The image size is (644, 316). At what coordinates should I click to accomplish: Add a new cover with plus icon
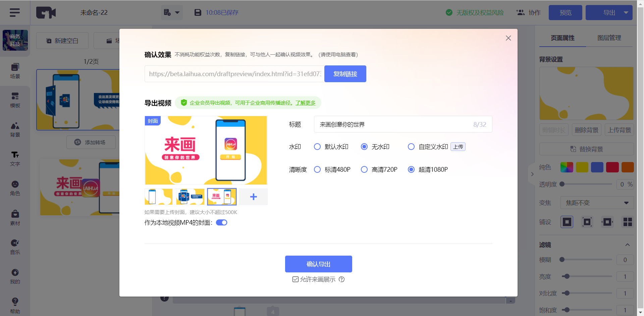pyautogui.click(x=254, y=197)
